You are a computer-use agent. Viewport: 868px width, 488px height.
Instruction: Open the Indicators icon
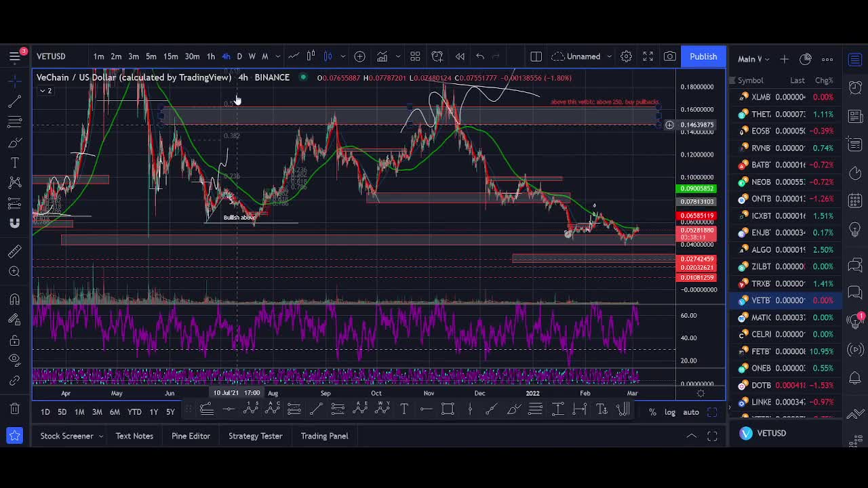point(382,56)
